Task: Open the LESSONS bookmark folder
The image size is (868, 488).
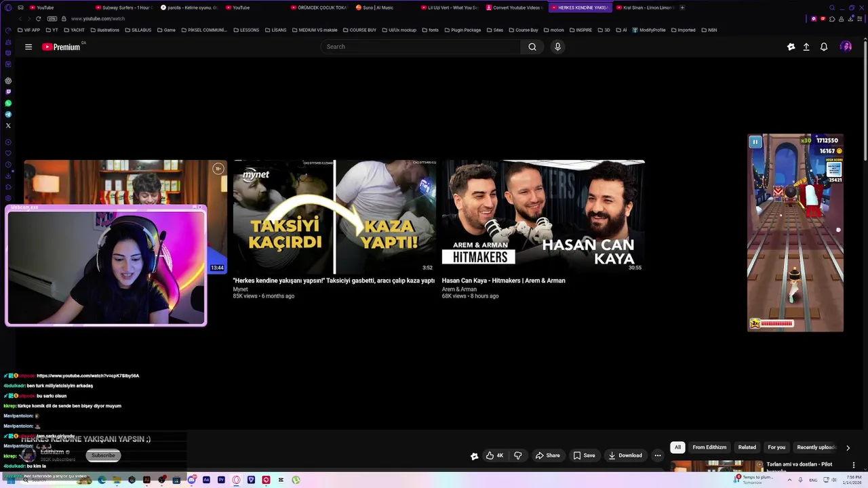Action: pyautogui.click(x=246, y=30)
